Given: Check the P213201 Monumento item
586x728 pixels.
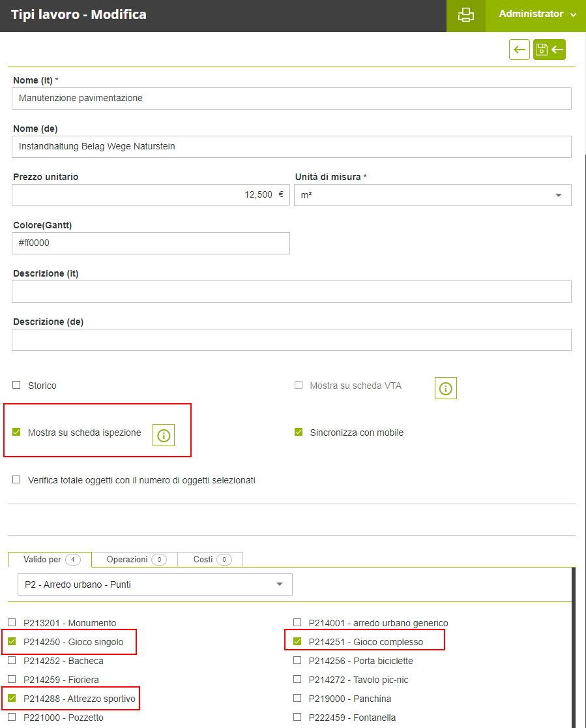Looking at the screenshot, I should [12, 623].
